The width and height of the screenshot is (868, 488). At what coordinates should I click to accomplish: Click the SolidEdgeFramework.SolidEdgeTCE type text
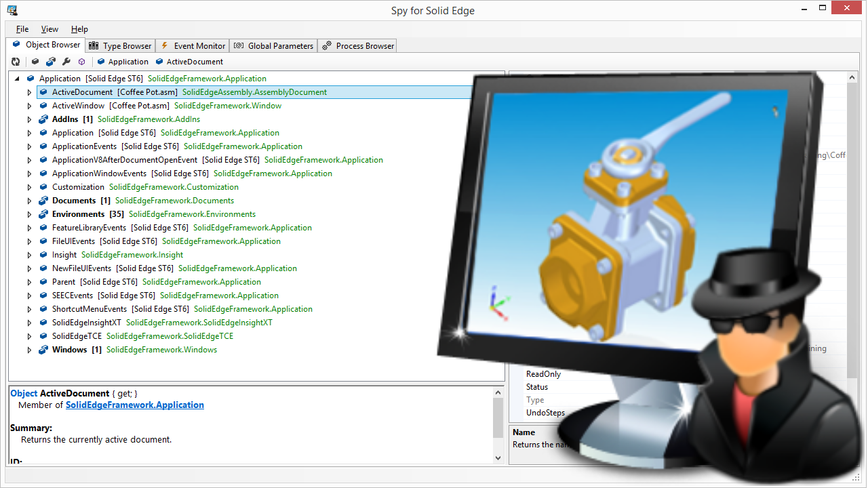(x=170, y=336)
